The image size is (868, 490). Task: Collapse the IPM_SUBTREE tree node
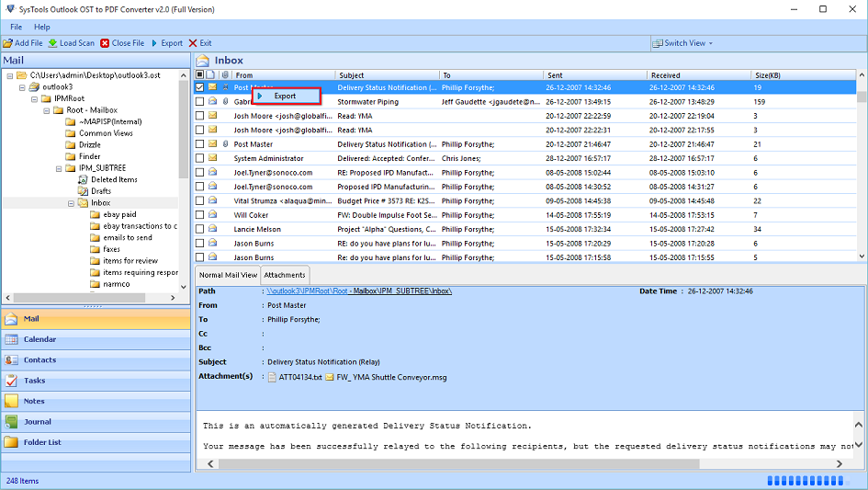click(x=59, y=168)
